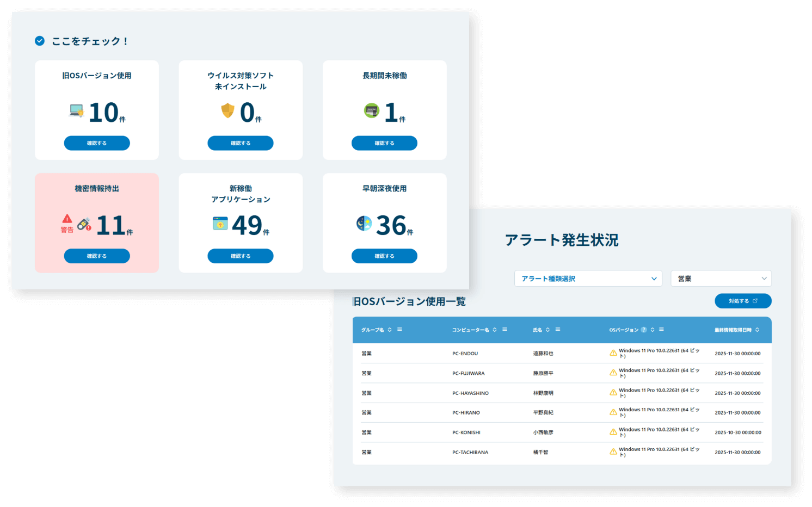
Task: Click the 新稼働アプリケーション window icon
Action: [x=220, y=224]
